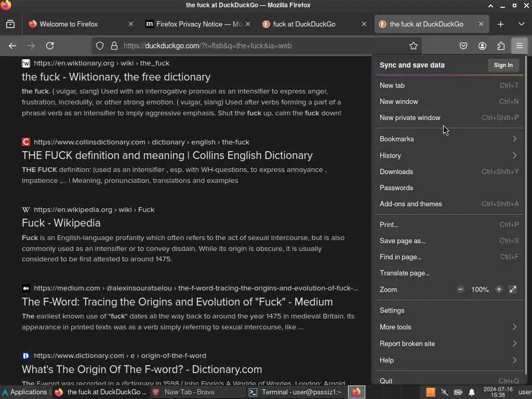Close the hamburger application menu button
This screenshot has height=399, width=532.
tap(520, 46)
